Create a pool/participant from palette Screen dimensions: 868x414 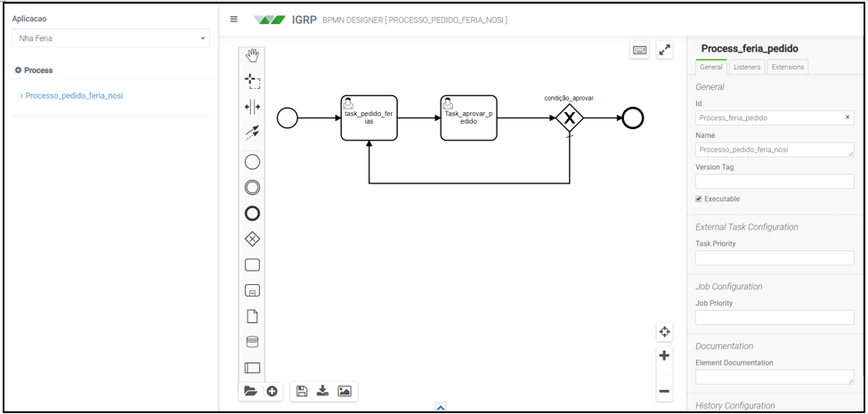pos(252,368)
